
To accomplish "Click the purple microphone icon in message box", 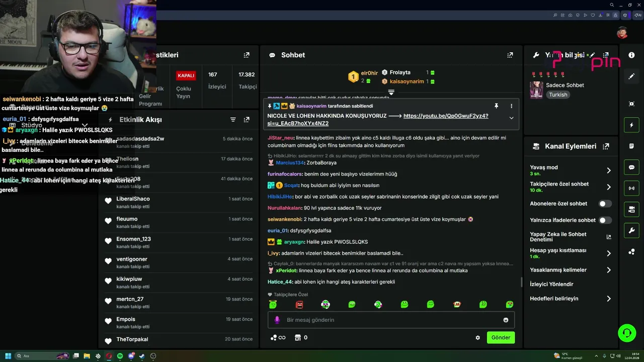I will [x=277, y=320].
